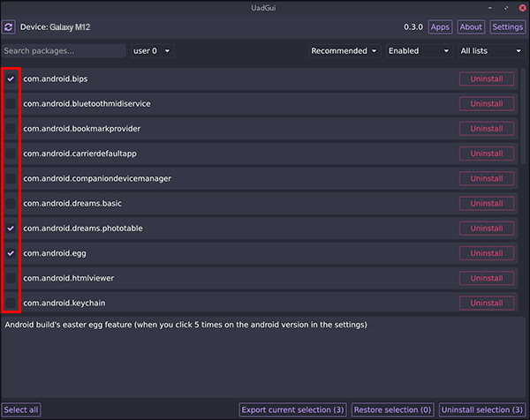Select the com.android.dreams.phototable row text

[83, 229]
